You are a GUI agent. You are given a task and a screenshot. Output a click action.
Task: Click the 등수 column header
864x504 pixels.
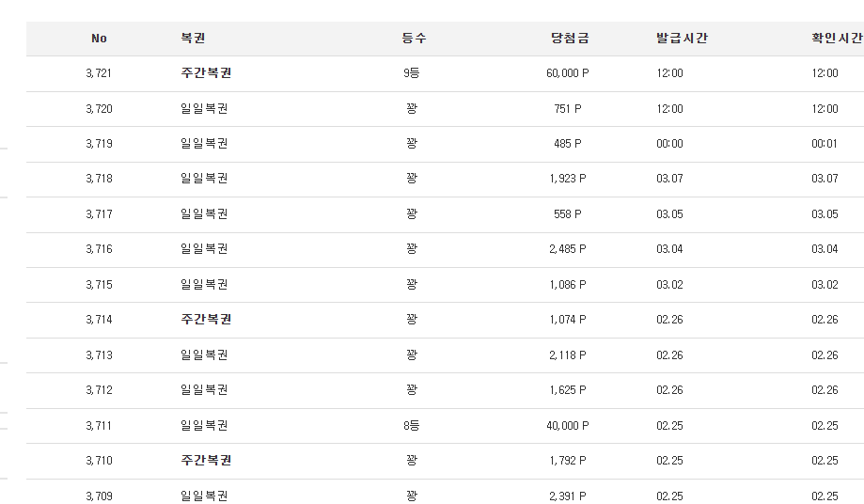tap(414, 38)
